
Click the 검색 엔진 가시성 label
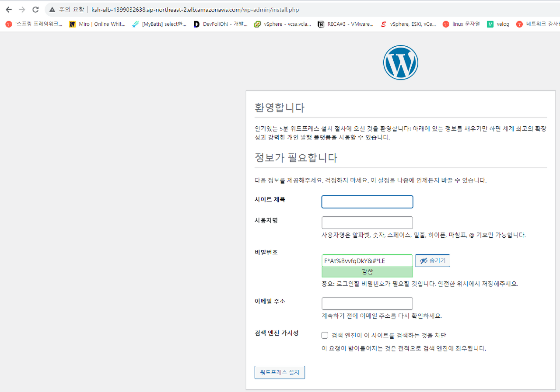(276, 333)
